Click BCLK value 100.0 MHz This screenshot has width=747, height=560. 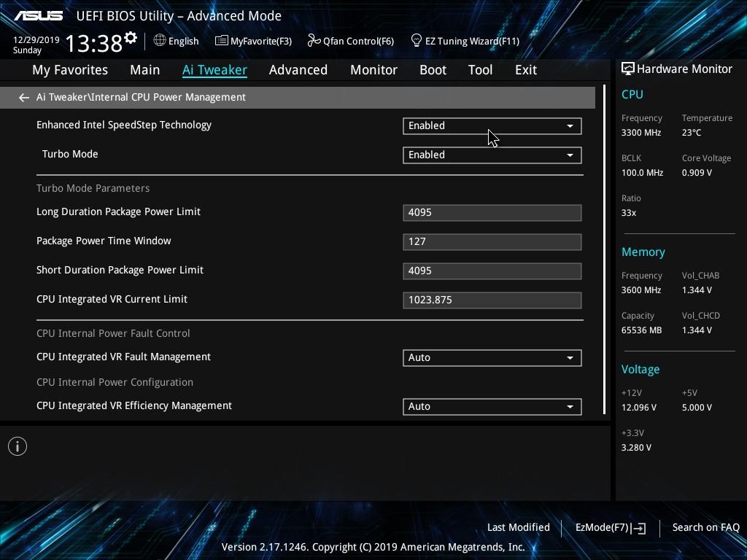(x=642, y=173)
